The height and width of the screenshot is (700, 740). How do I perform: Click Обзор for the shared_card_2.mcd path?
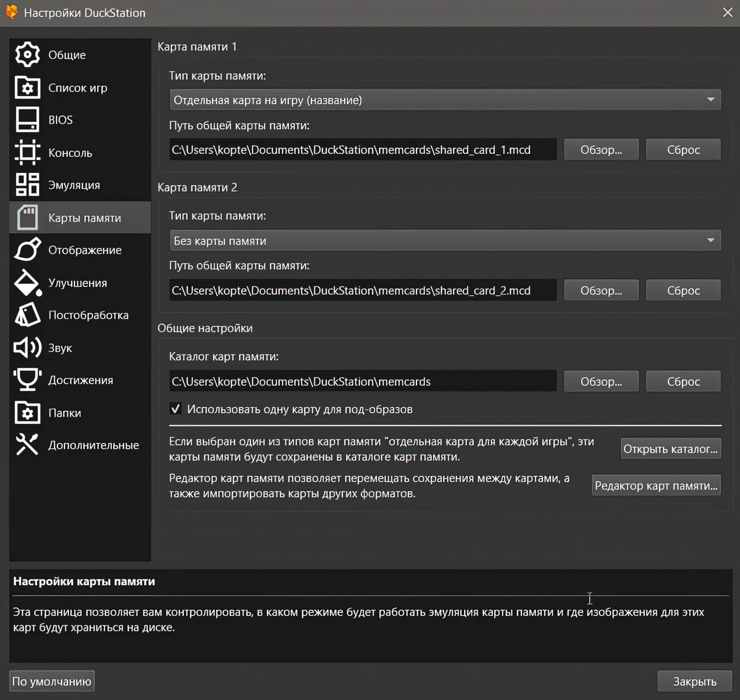point(601,290)
